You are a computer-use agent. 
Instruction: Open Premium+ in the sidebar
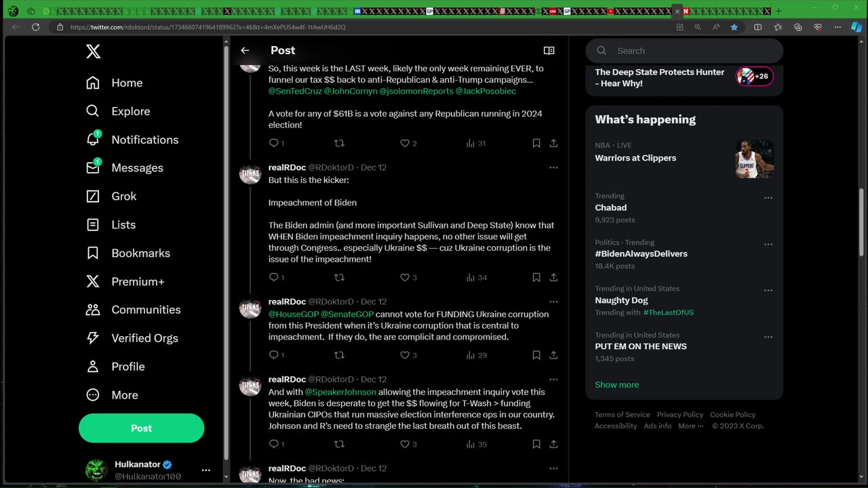pos(125,281)
